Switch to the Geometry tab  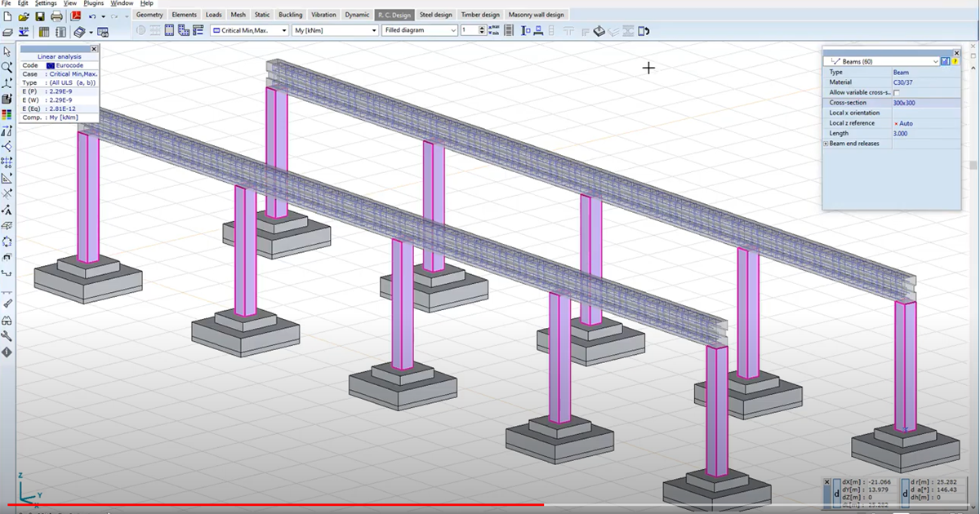pyautogui.click(x=149, y=15)
